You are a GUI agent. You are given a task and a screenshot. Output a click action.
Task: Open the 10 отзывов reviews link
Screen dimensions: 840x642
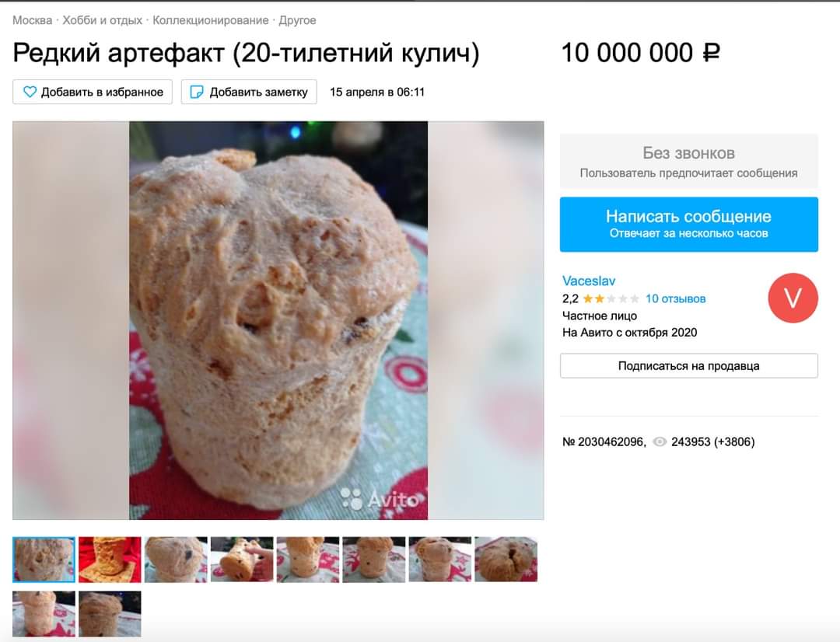pyautogui.click(x=676, y=298)
